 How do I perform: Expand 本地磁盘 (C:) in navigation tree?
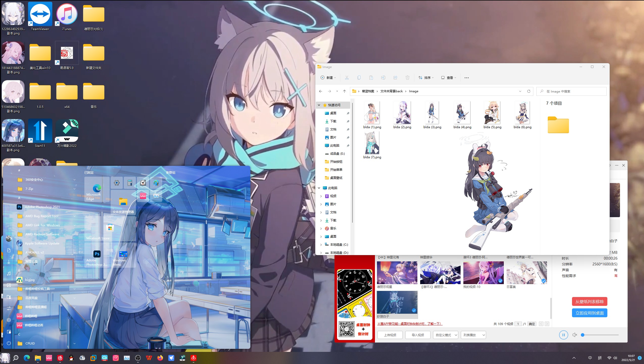point(321,245)
